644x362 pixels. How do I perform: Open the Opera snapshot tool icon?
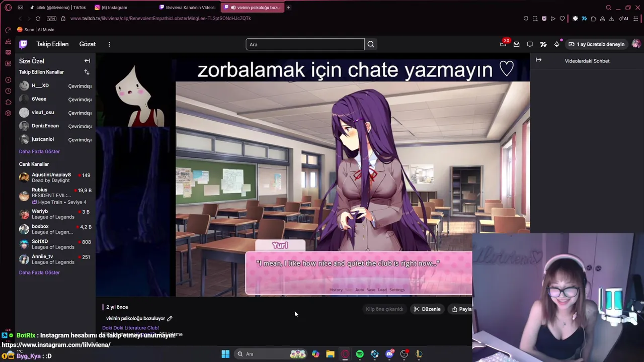pyautogui.click(x=535, y=19)
